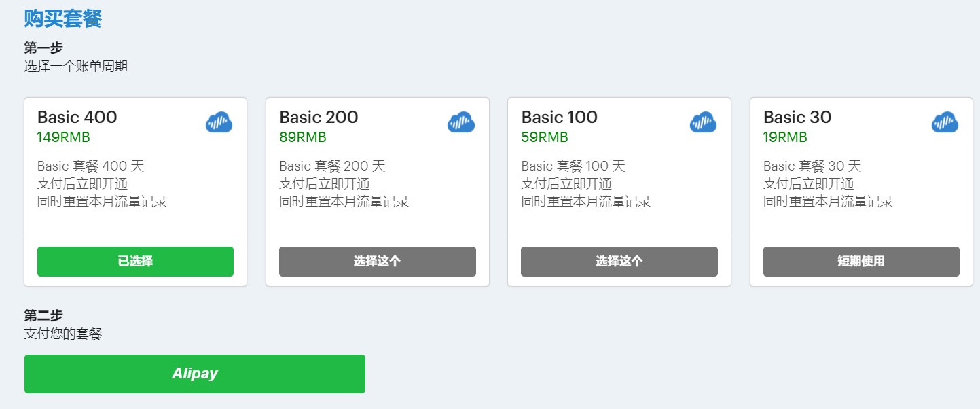This screenshot has width=980, height=409.
Task: Click the Basic 套餐 30 天 description
Action: (812, 166)
